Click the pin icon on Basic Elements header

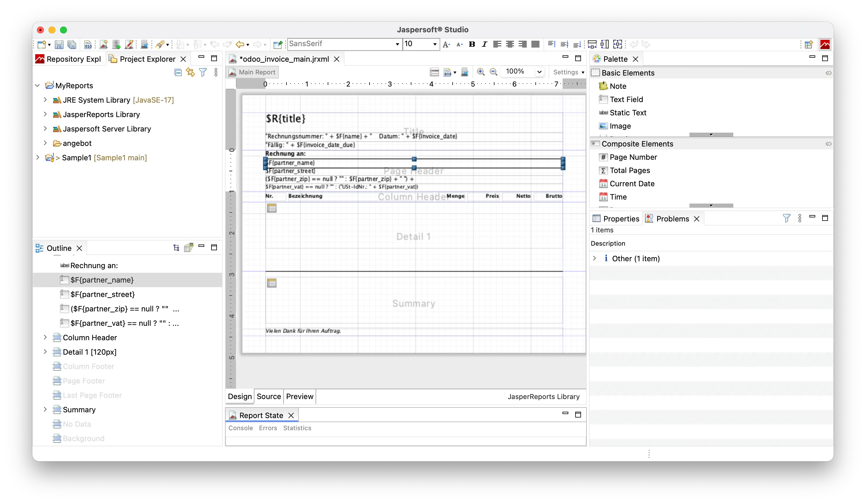(x=828, y=73)
